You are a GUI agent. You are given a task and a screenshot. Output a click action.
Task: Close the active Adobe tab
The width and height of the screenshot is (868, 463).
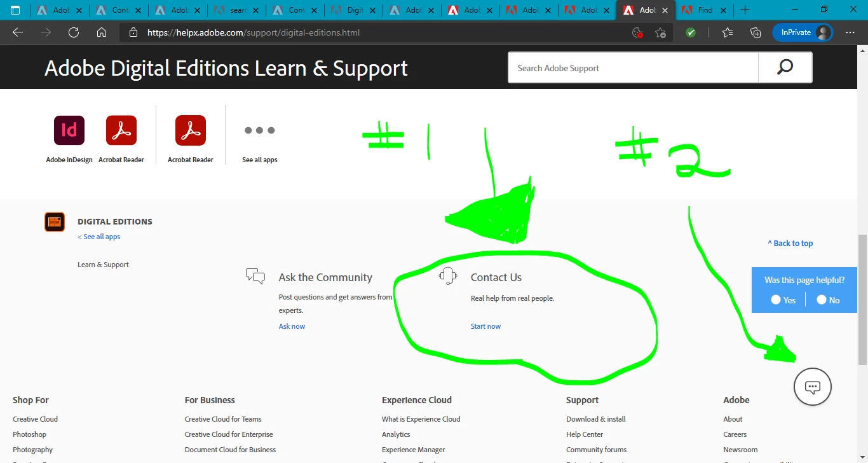[665, 10]
